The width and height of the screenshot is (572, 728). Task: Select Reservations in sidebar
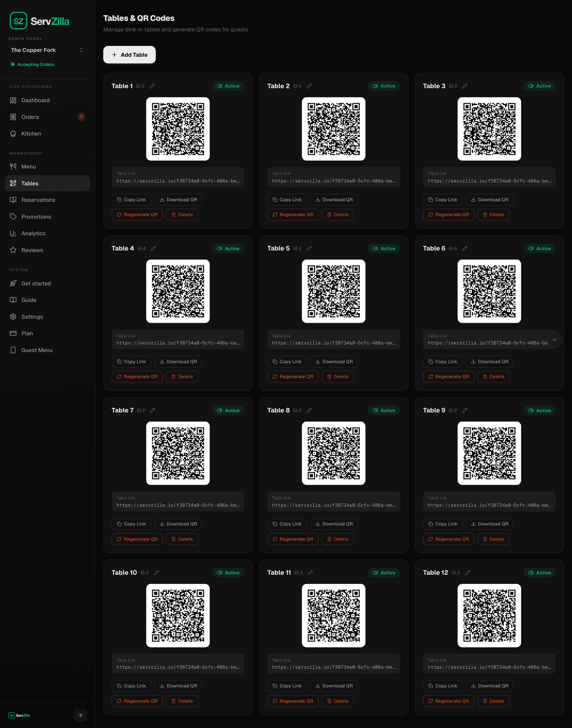(47, 200)
